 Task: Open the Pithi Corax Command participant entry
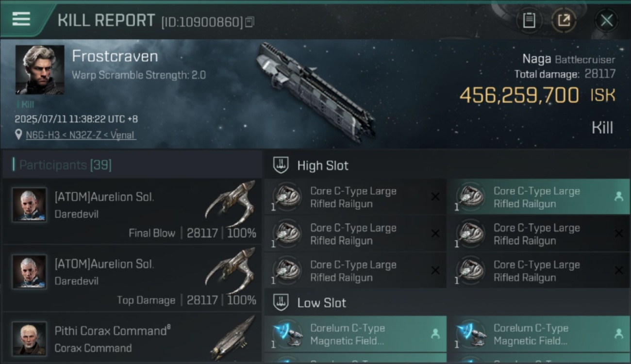131,339
